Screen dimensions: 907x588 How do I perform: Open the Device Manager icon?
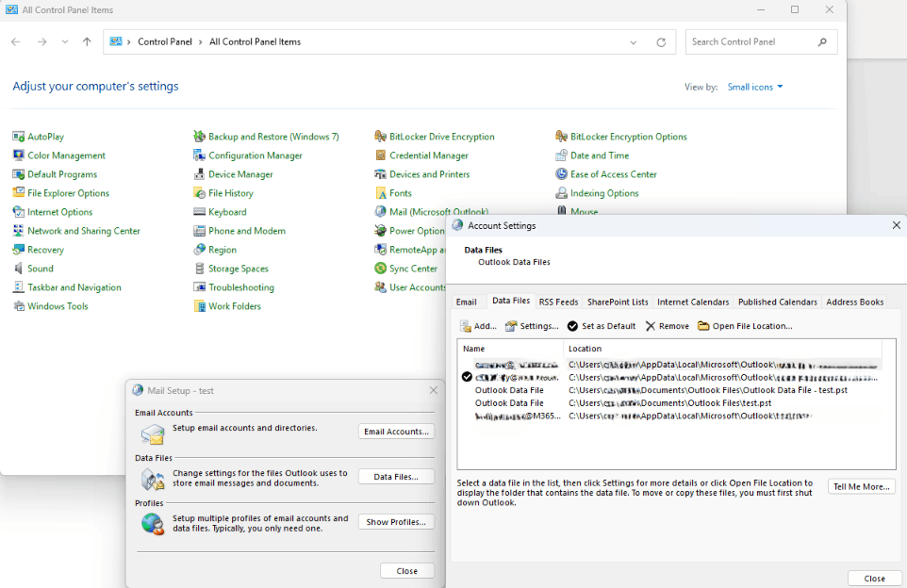click(x=200, y=174)
